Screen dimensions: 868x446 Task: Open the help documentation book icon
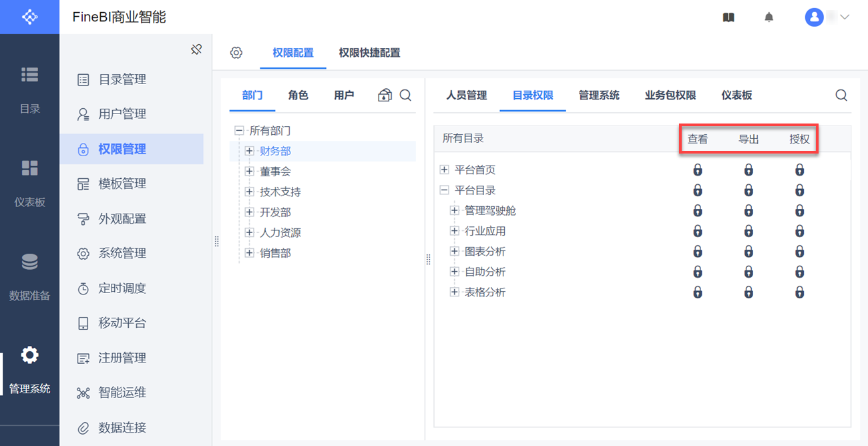[x=728, y=17]
